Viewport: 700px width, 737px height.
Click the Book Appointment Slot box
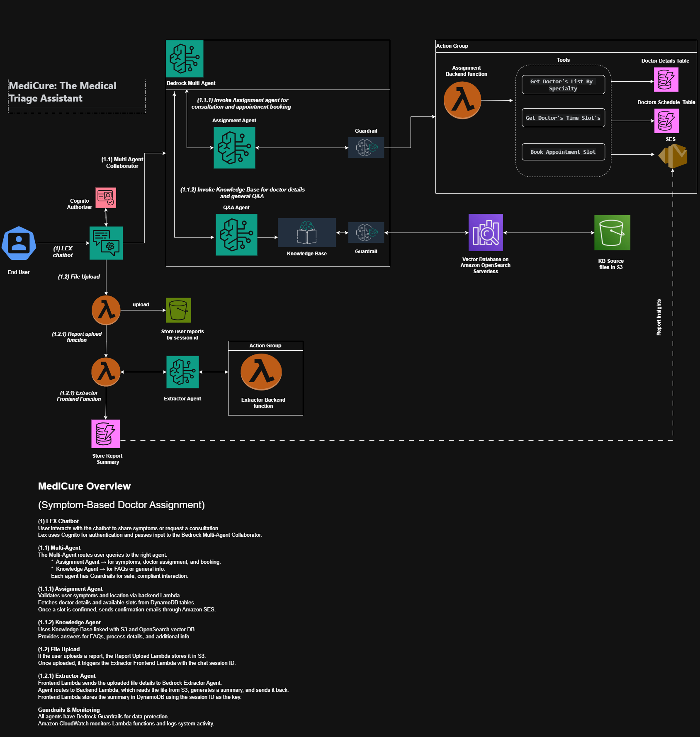coord(563,152)
